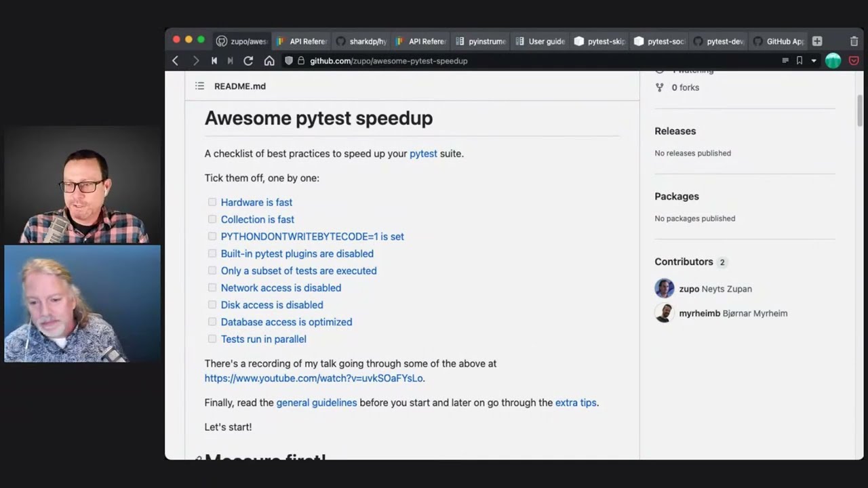Bookmark this page
The height and width of the screenshot is (488, 868).
800,61
